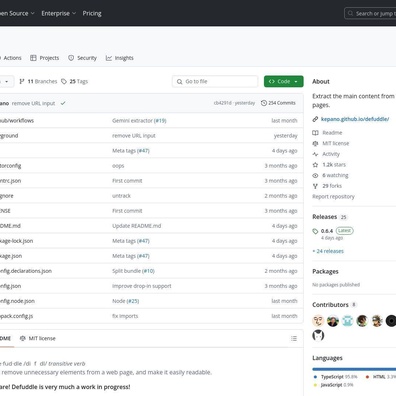Click the Activity pulse icon
The height and width of the screenshot is (396, 396).
point(315,154)
